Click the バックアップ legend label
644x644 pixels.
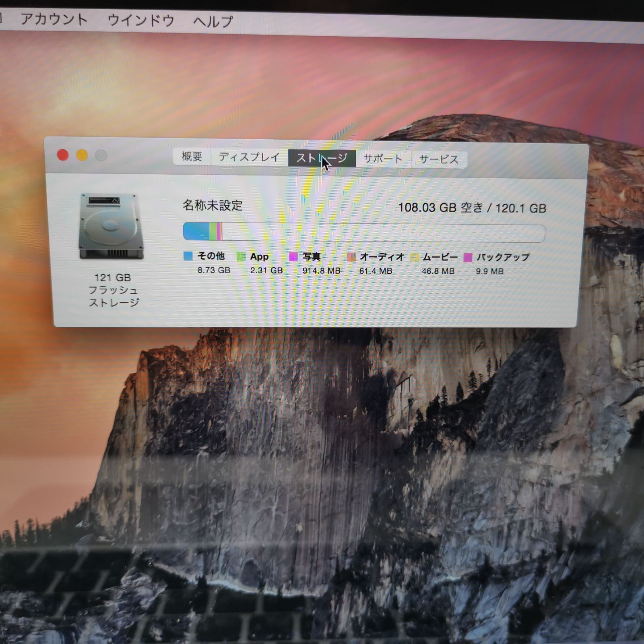point(503,258)
